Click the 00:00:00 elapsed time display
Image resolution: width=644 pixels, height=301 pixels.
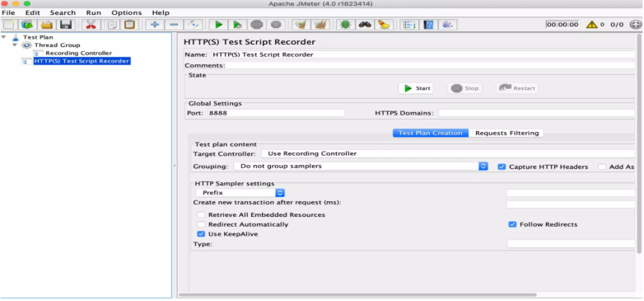pos(562,25)
